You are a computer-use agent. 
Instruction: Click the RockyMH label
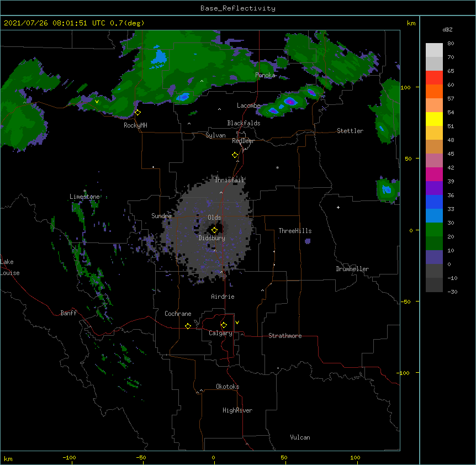[135, 125]
